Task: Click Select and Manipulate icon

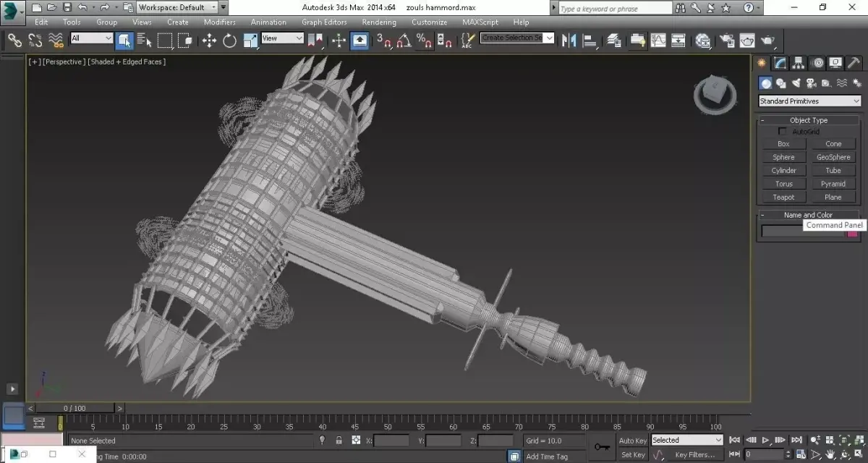Action: [x=339, y=41]
